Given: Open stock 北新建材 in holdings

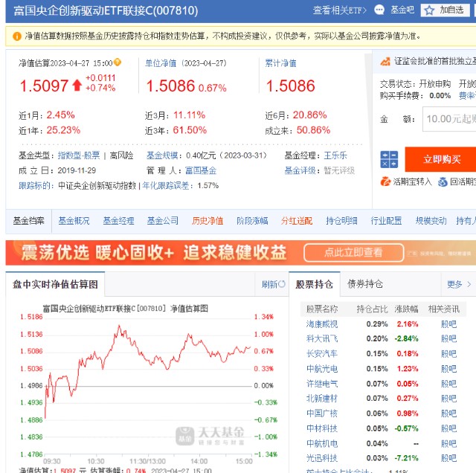Looking at the screenshot, I should point(322,399).
